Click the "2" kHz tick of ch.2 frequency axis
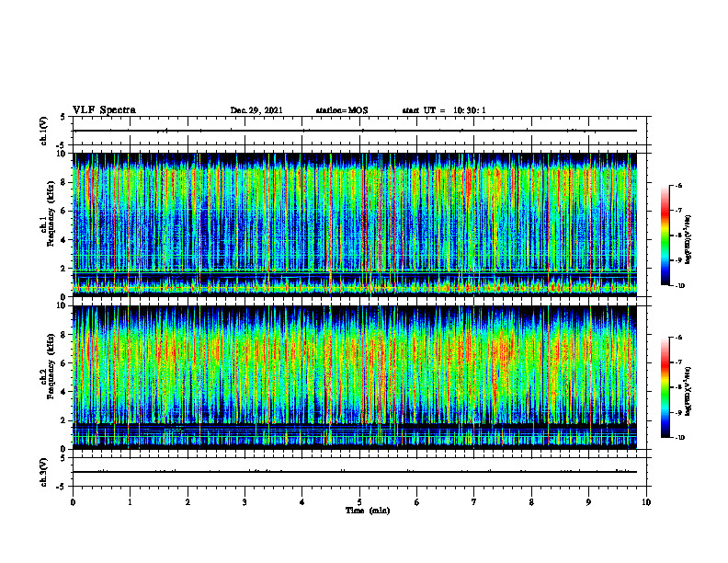The image size is (728, 563). 63,420
